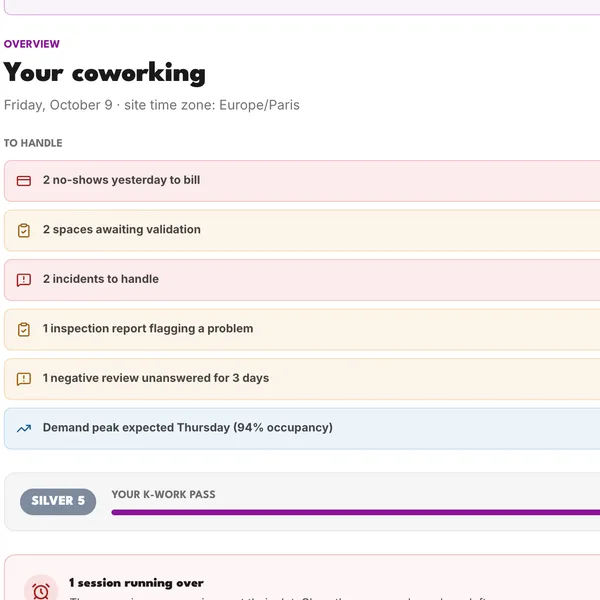Open 2 incidents to handle alert

[x=302, y=280]
